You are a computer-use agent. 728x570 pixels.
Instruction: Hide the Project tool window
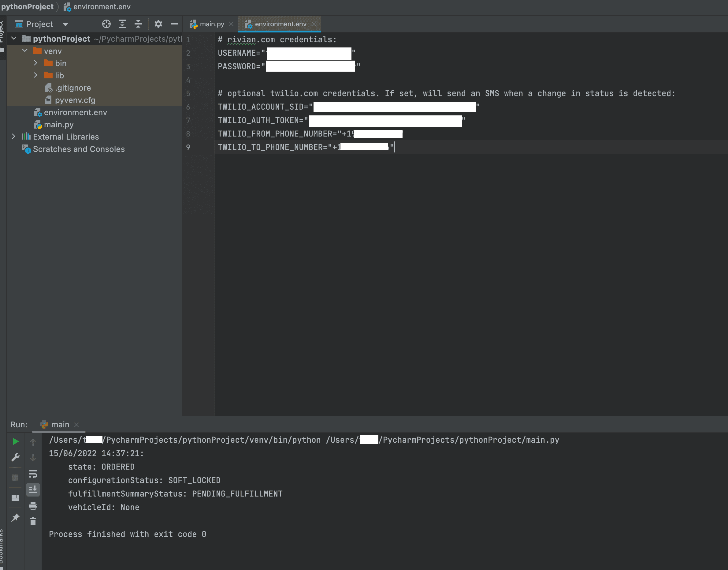[174, 24]
